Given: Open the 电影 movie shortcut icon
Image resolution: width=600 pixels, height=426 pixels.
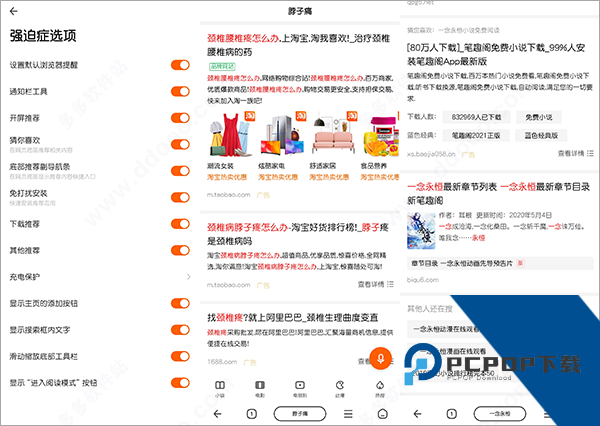Looking at the screenshot, I should [260, 385].
